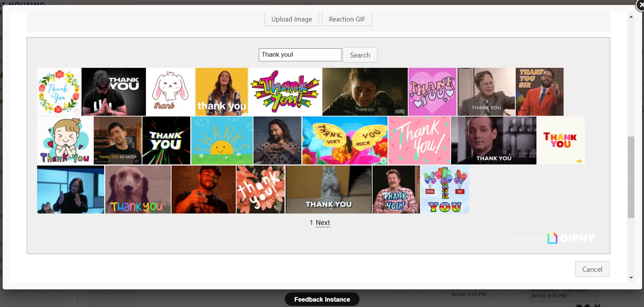This screenshot has width=644, height=307.
Task: Select the white bunny thank GIF
Action: [170, 92]
